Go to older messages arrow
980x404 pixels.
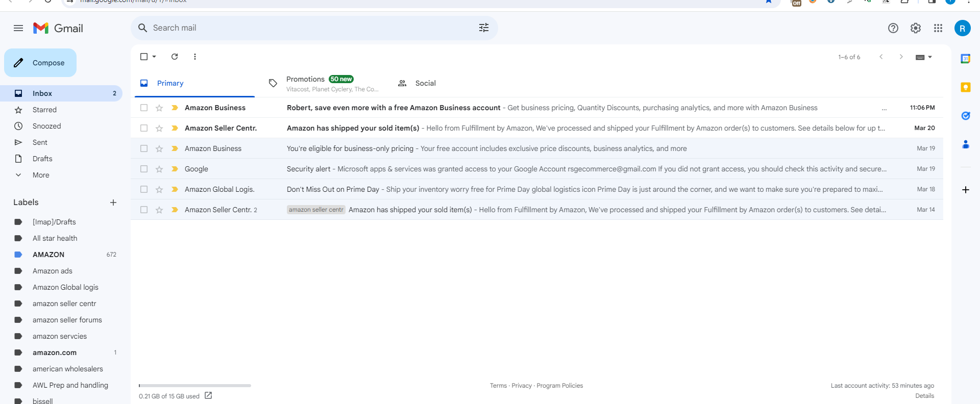[x=901, y=57]
